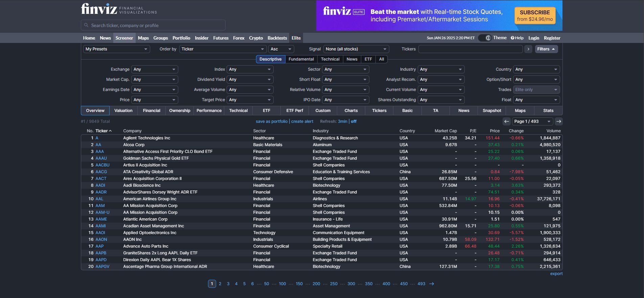
Task: Open the Country filter dropdown
Action: (536, 69)
